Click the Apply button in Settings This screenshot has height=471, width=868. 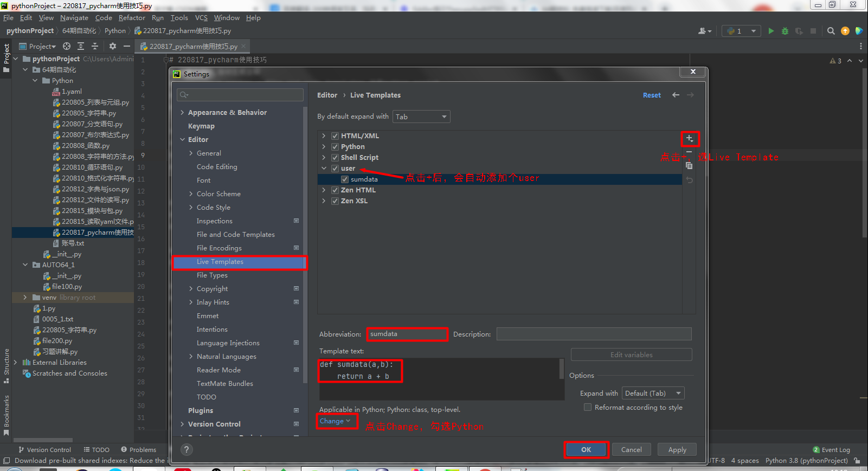pyautogui.click(x=677, y=449)
